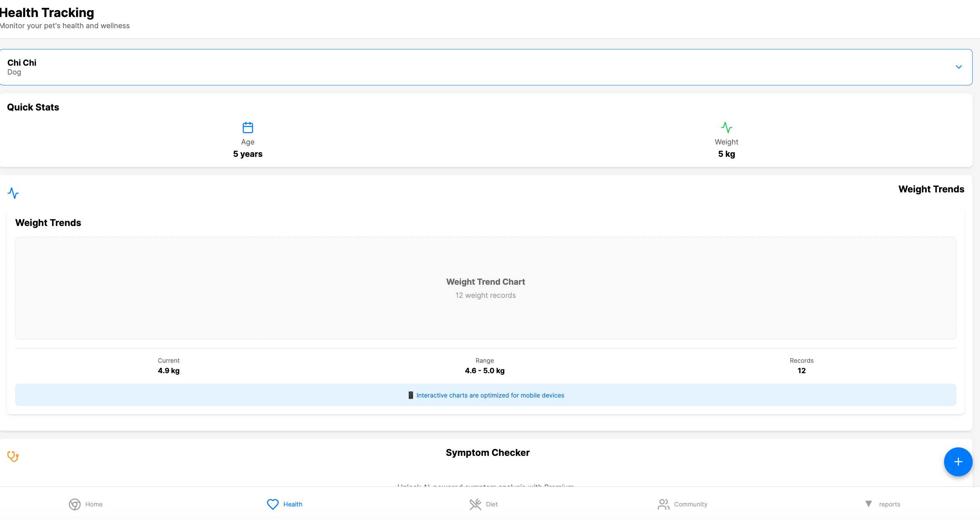This screenshot has width=980, height=520.
Task: Click the green Weight pulse icon
Action: [x=726, y=127]
